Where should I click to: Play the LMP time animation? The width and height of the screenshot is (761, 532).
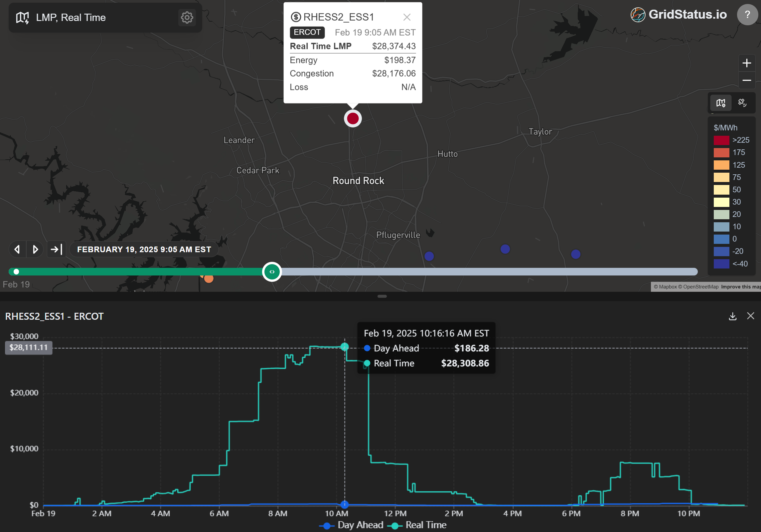[x=35, y=249]
